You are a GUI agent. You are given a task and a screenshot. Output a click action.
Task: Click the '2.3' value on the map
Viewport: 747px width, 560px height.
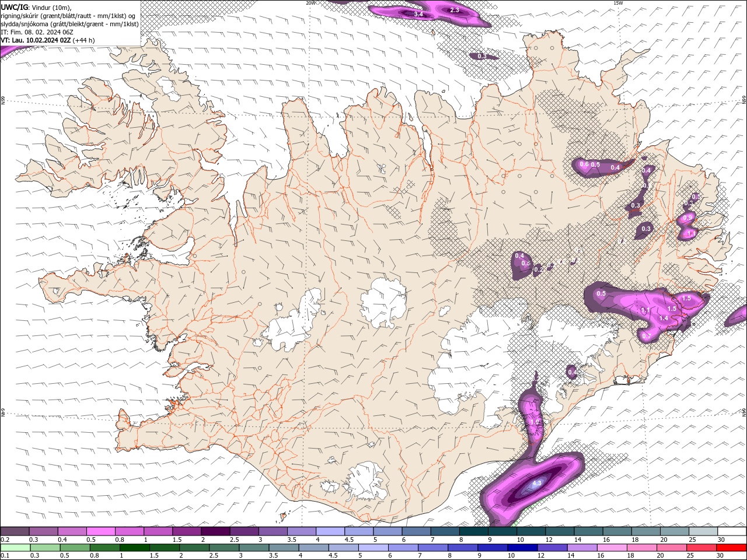pos(455,10)
